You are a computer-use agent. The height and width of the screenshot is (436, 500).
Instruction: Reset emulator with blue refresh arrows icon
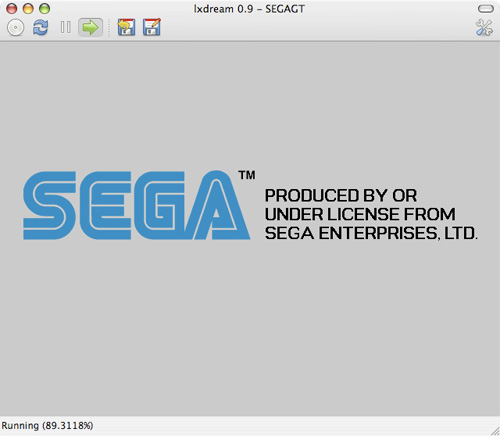(x=40, y=27)
